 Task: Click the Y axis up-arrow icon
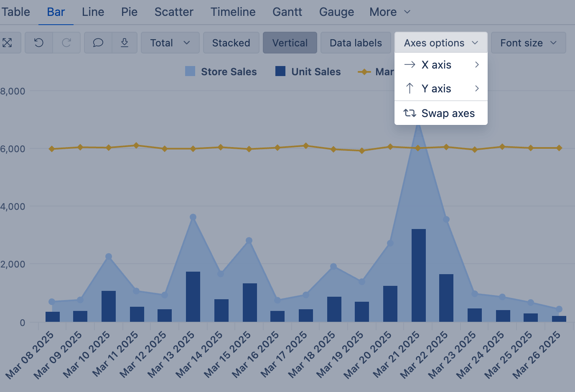pos(410,89)
